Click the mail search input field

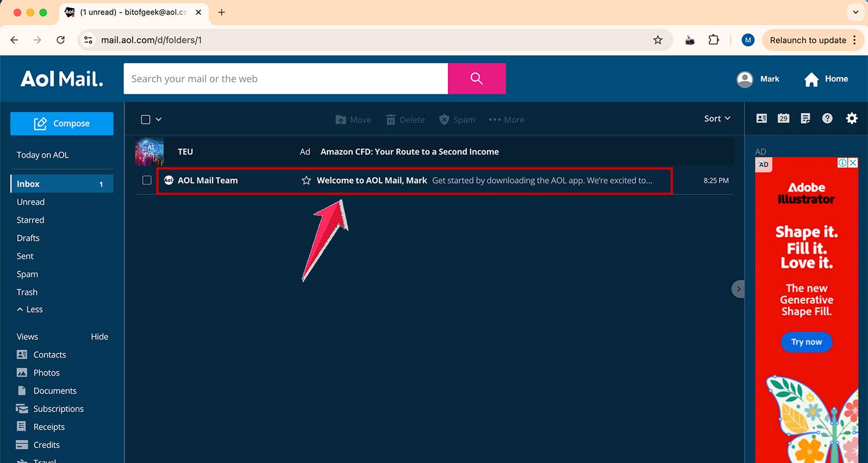pyautogui.click(x=285, y=78)
